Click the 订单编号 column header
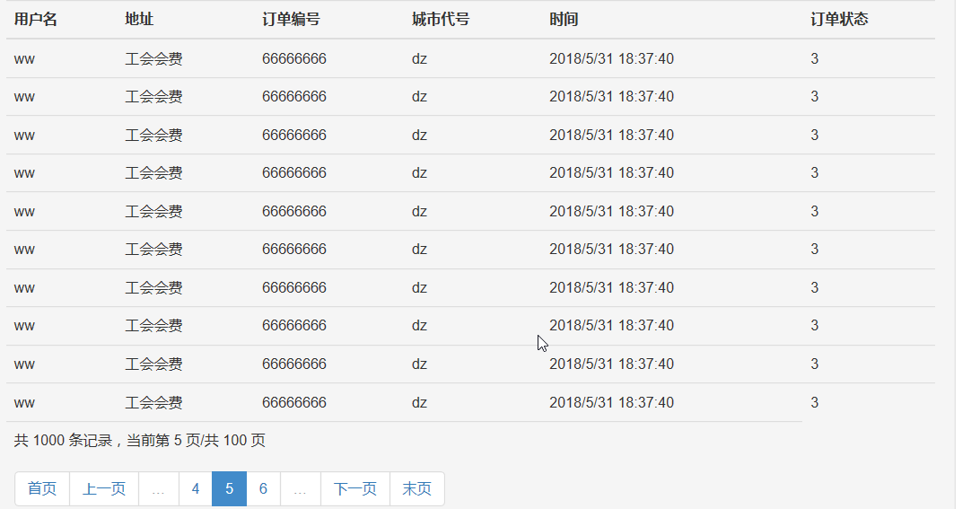The image size is (980, 509). coord(291,20)
